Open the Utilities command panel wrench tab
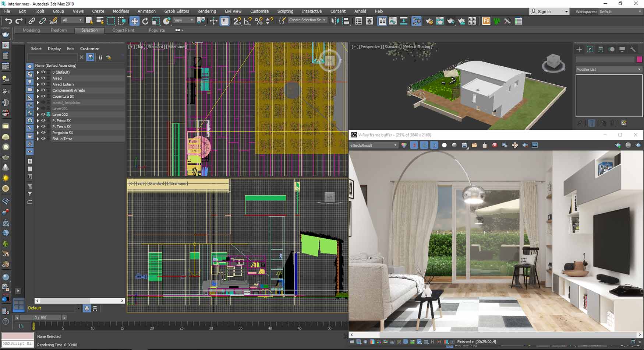The image size is (644, 350). click(633, 49)
